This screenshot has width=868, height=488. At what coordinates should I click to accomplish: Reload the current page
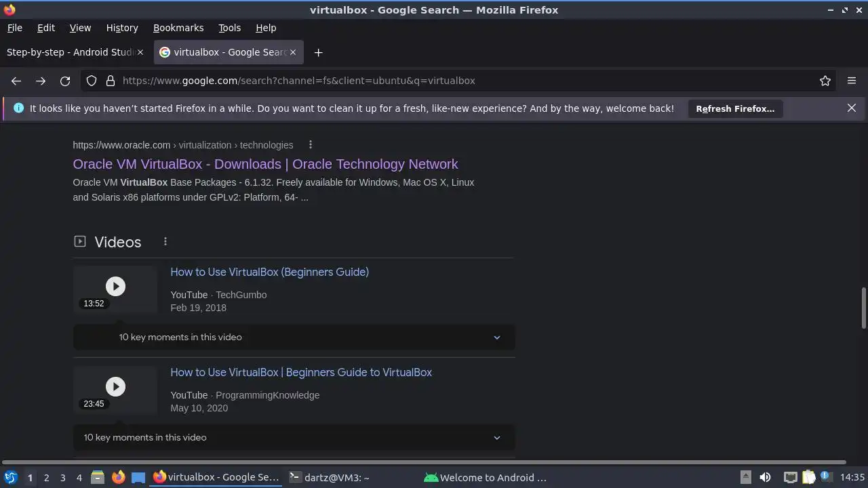pos(65,81)
